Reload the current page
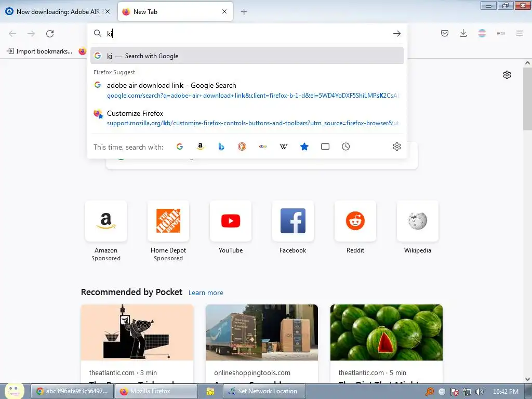Screen dimensions: 532x399 click(x=50, y=34)
